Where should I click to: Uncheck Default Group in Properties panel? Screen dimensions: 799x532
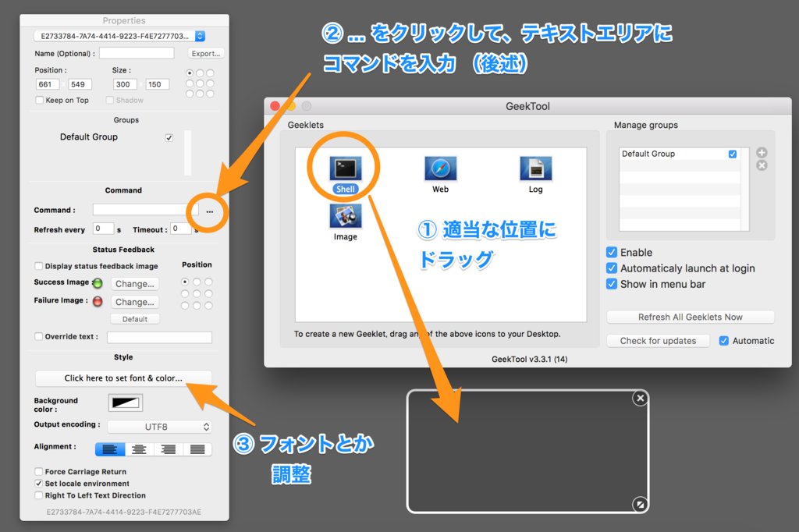[169, 137]
